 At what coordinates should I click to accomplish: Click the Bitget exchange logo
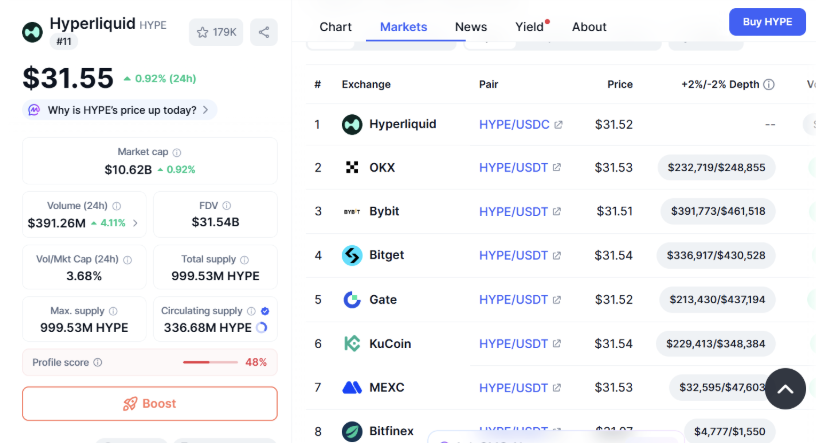[352, 255]
